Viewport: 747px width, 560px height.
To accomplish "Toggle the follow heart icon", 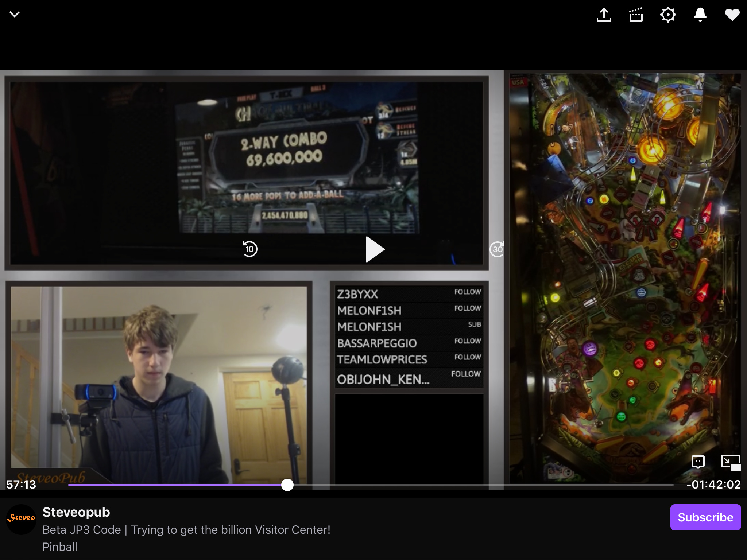I will click(x=732, y=15).
